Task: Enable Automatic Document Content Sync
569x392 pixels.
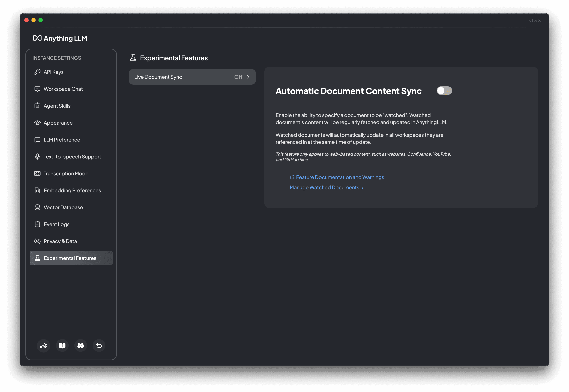Action: [x=444, y=91]
